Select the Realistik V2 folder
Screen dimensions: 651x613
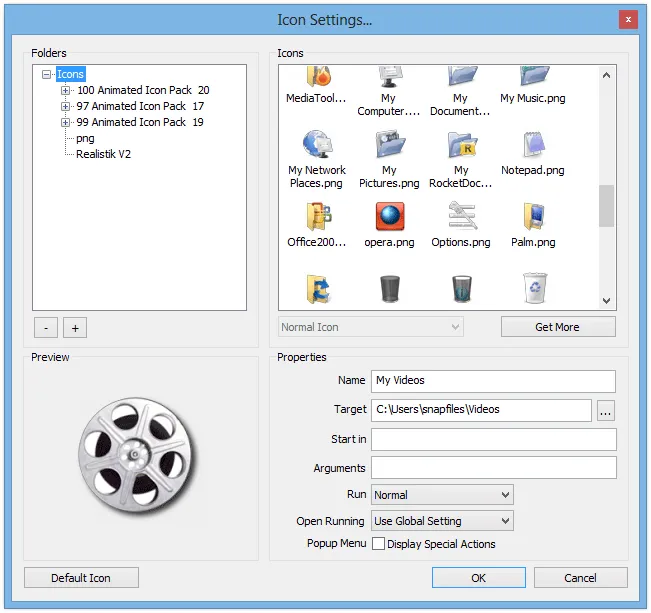tap(103, 154)
